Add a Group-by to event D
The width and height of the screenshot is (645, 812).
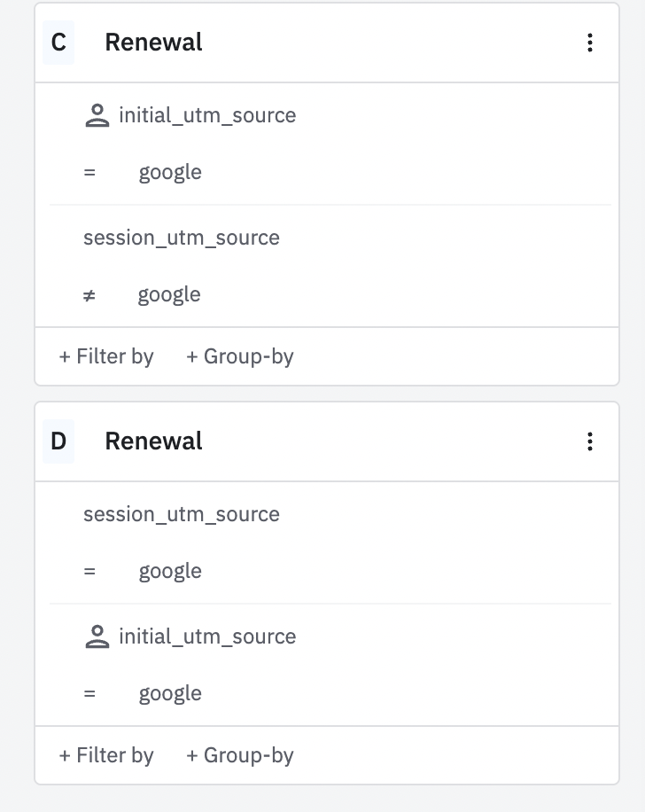(240, 755)
